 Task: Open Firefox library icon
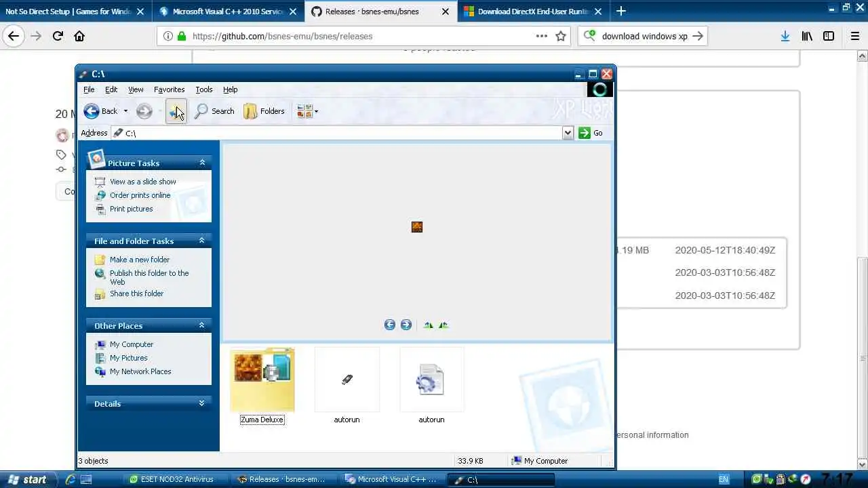807,36
